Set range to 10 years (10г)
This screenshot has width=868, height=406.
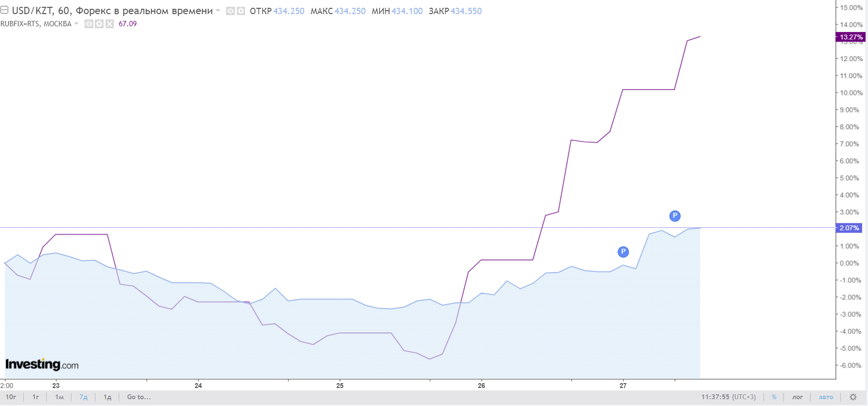tap(11, 397)
